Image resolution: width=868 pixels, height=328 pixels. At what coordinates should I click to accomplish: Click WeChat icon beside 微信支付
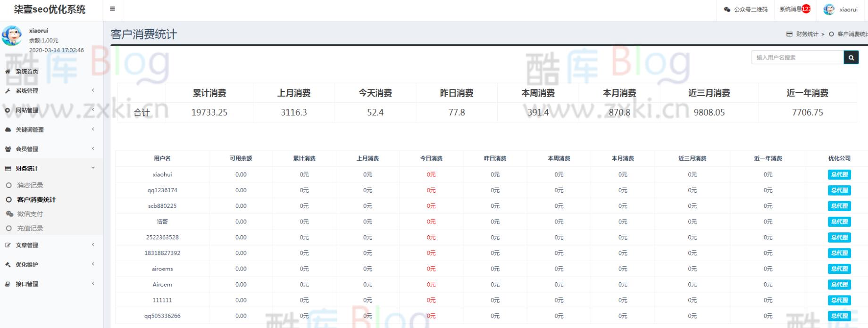pyautogui.click(x=9, y=214)
